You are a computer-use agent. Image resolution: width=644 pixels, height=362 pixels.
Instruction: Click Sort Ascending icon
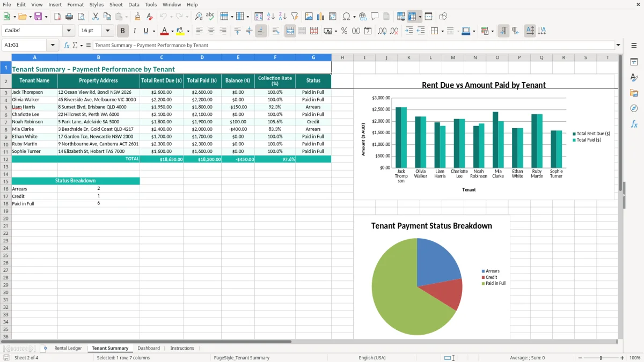pos(271,17)
